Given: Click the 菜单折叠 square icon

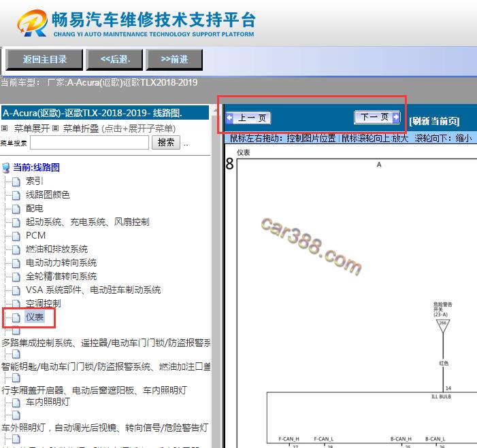Looking at the screenshot, I should 55,128.
